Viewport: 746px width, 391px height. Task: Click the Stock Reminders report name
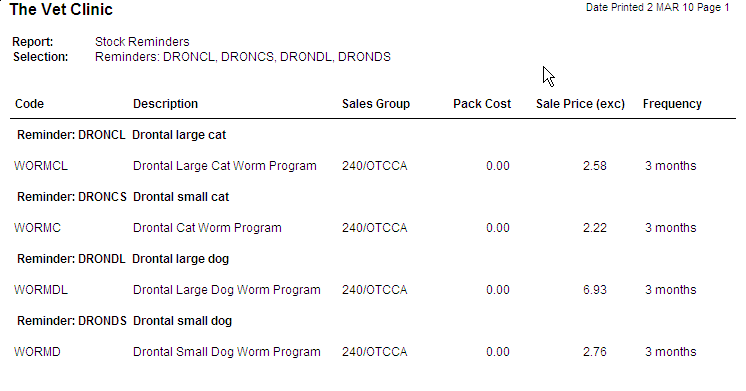[x=142, y=42]
